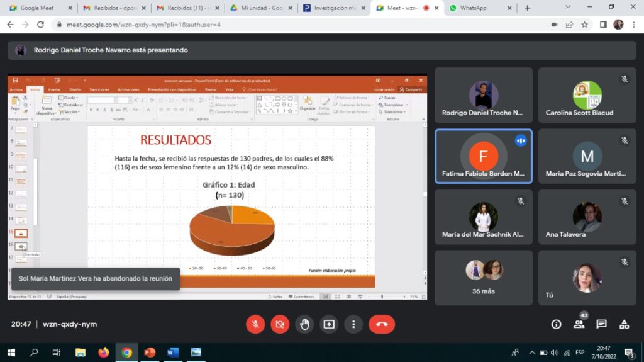Click the 36 más participants tile

point(484,277)
